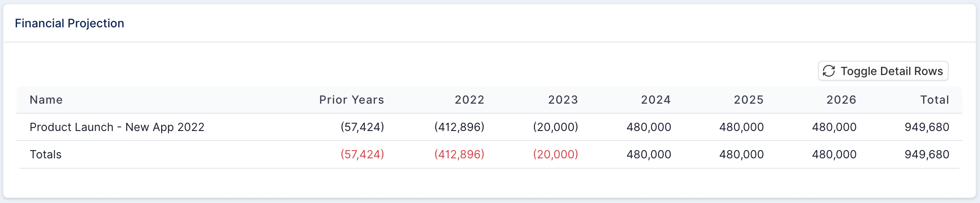Click the 2025 column header
980x203 pixels.
pos(748,100)
